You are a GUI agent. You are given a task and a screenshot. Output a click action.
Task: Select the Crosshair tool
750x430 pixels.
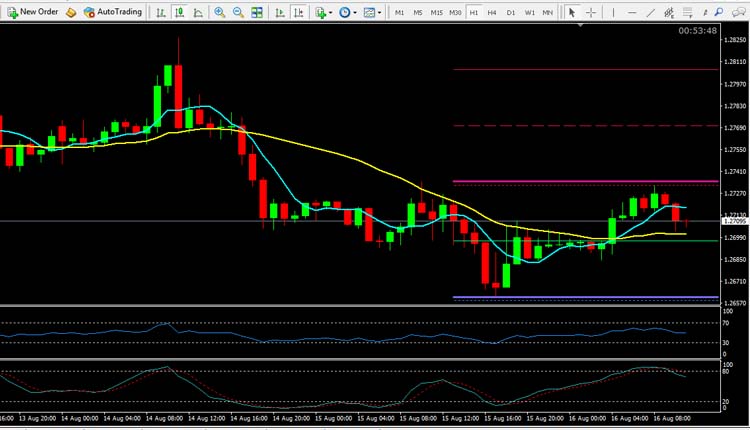click(591, 12)
